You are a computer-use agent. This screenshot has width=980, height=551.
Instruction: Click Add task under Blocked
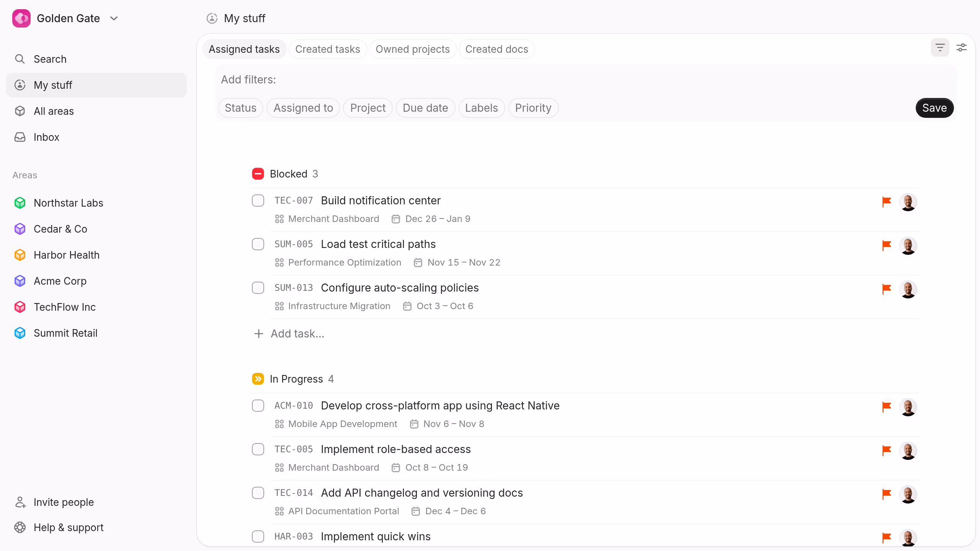[x=289, y=334]
